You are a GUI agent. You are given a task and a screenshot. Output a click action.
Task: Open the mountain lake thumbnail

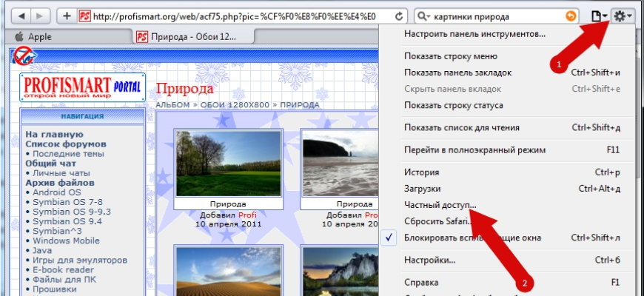[x=341, y=272]
